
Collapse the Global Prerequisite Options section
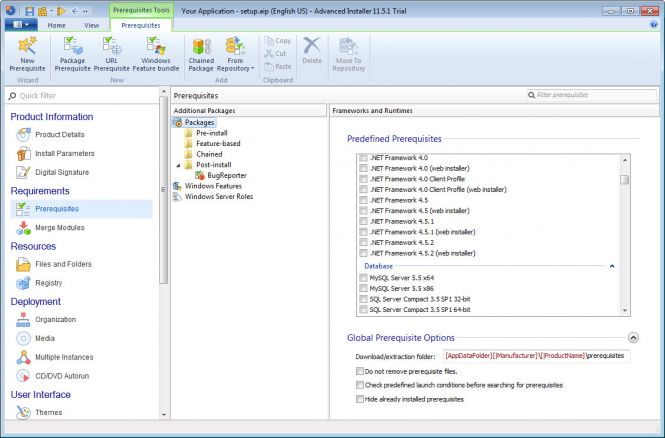[x=633, y=338]
